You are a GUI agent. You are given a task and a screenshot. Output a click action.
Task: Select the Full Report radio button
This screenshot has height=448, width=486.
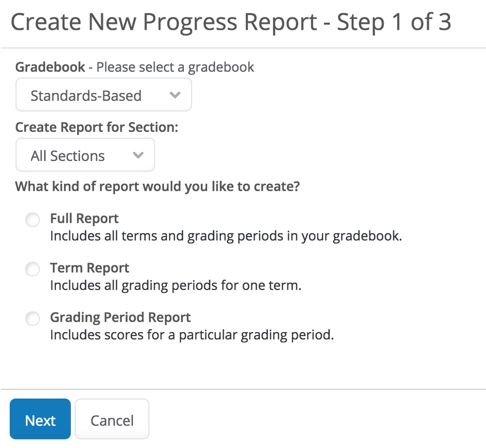click(x=33, y=220)
